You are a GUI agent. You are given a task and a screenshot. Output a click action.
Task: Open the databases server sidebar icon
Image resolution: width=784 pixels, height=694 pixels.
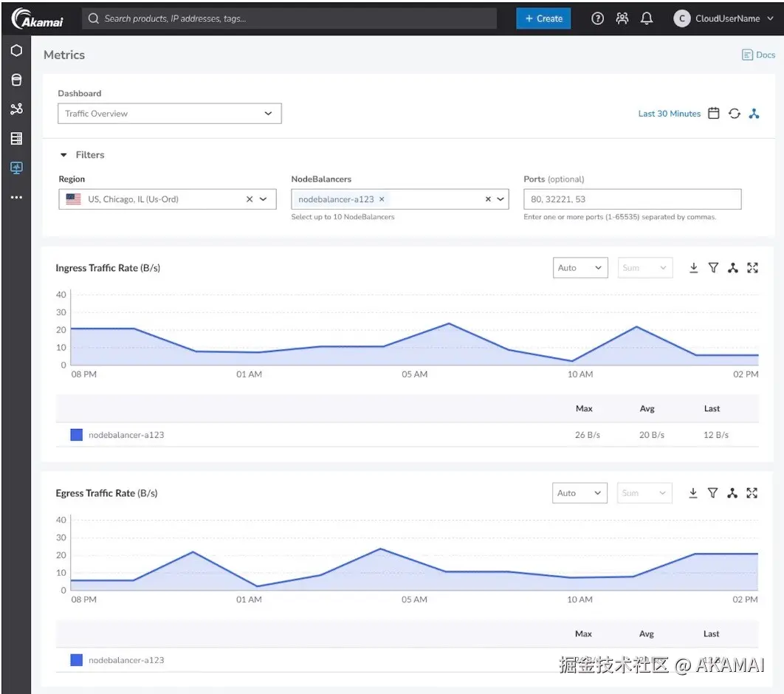click(16, 139)
